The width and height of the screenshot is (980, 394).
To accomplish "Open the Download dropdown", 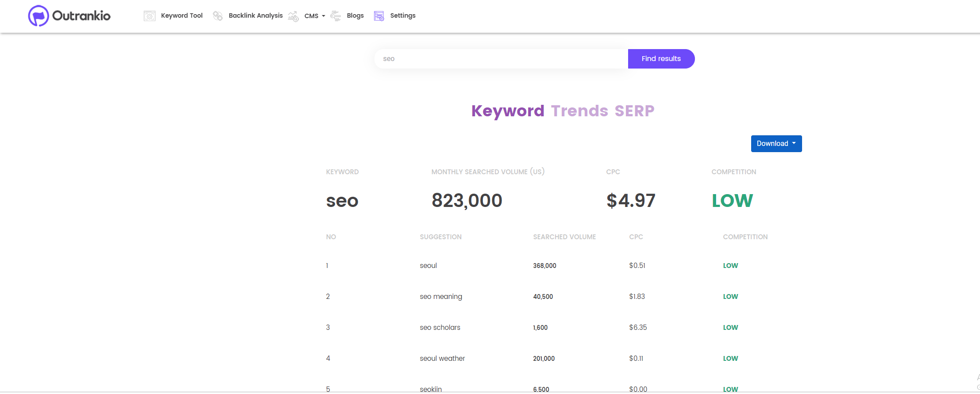I will tap(776, 144).
